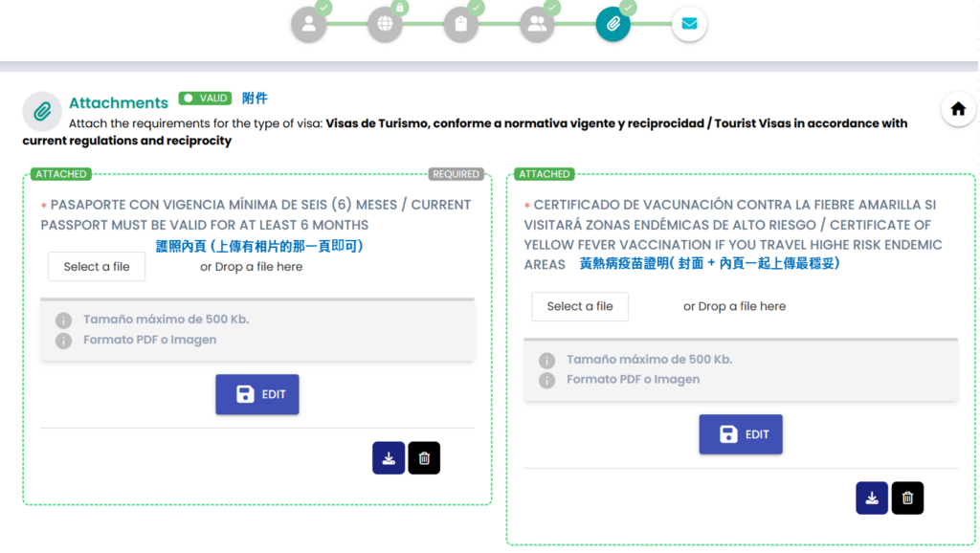Delete the attached passport file
Screen dimensions: 980x553
point(424,458)
